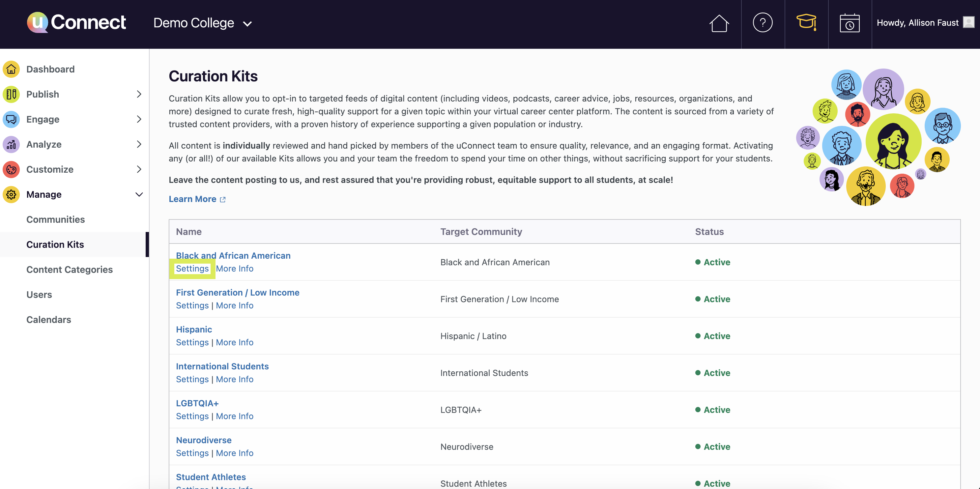980x489 pixels.
Task: Click the Customize palette icon
Action: [x=12, y=169]
